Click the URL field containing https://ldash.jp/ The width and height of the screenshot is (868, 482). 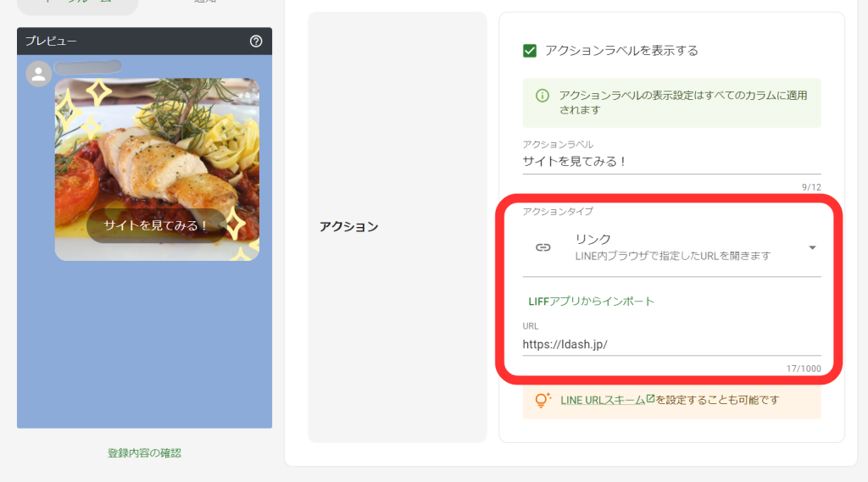tap(671, 344)
